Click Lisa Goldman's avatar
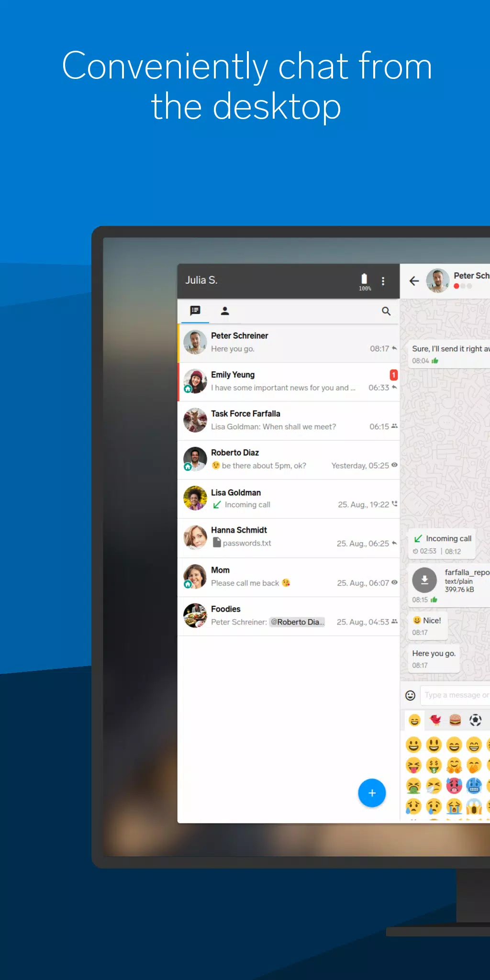This screenshot has height=980, width=490. tap(195, 498)
